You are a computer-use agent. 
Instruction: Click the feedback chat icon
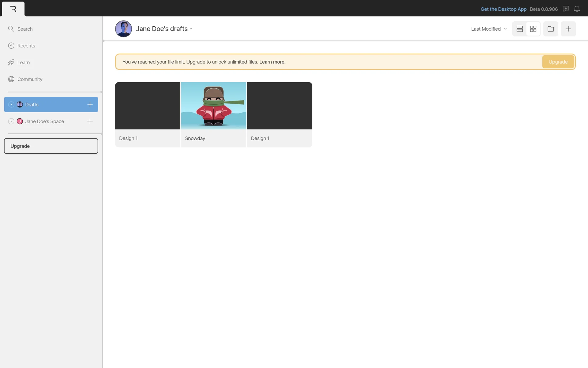tap(566, 9)
